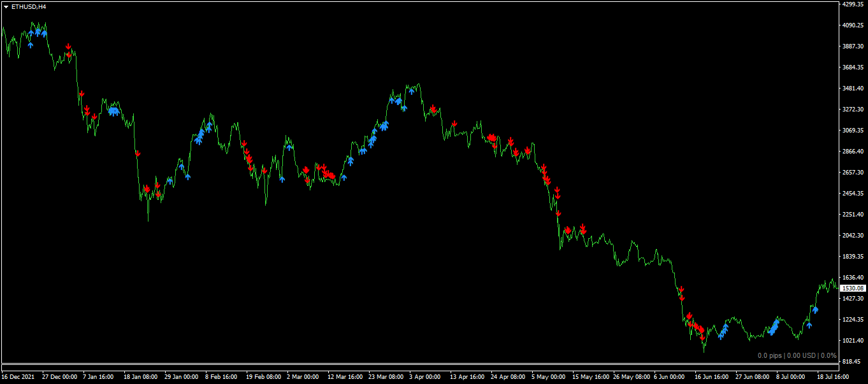Viewport: 868px width, 384px height.
Task: Click the 3481.40 price level label
Action: 853,89
